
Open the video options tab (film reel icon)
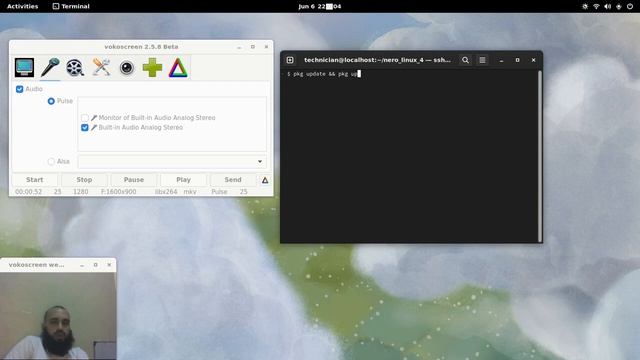(x=75, y=67)
